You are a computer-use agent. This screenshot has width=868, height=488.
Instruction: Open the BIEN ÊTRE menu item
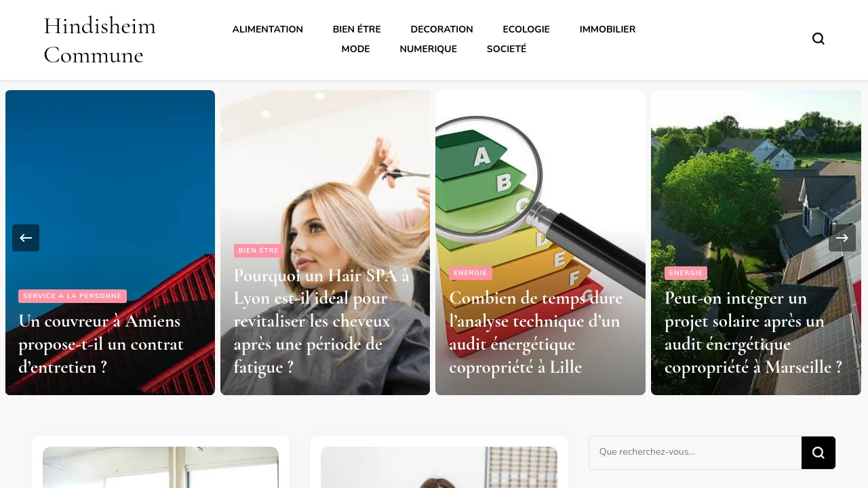(x=357, y=29)
